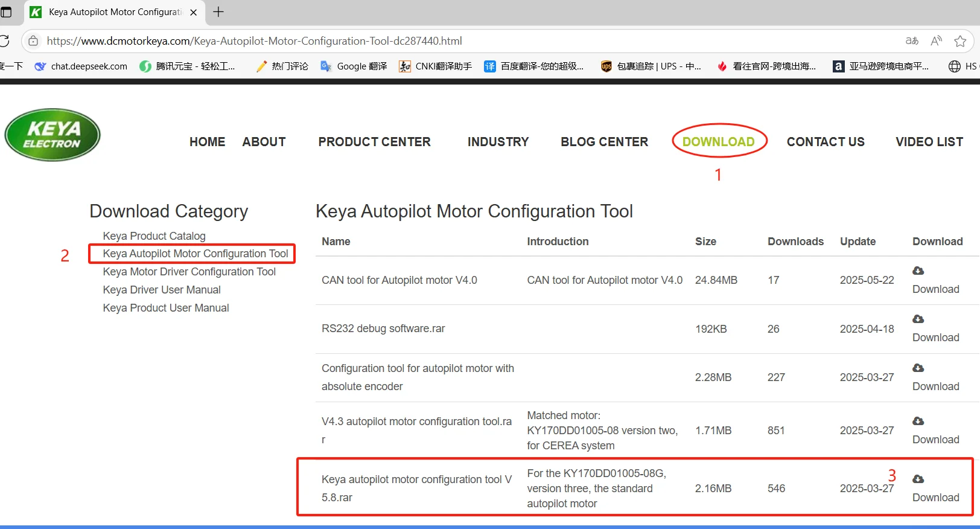Image resolution: width=980 pixels, height=529 pixels.
Task: Select Keya Product Catalog category
Action: click(x=154, y=236)
